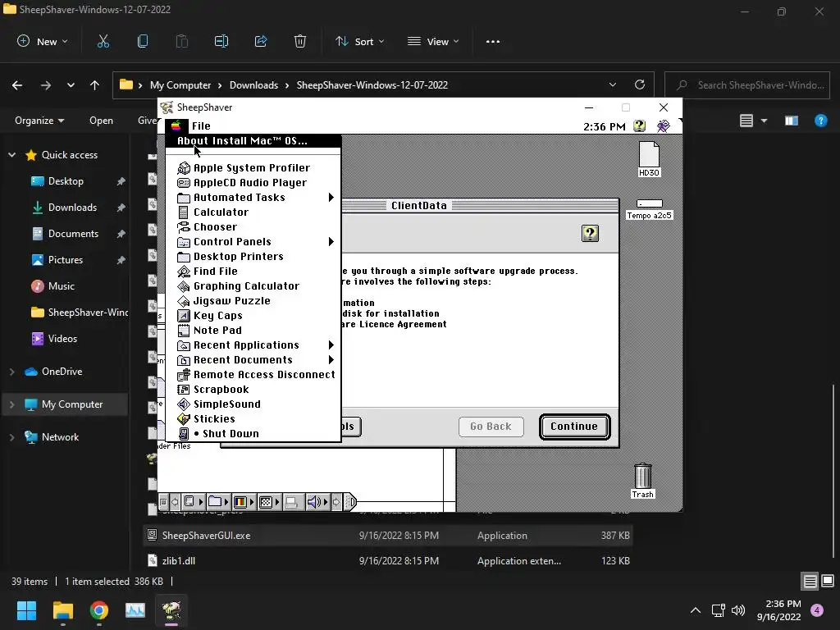Image resolution: width=840 pixels, height=630 pixels.
Task: Click the Downloads breadcrumb in address bar
Action: [x=254, y=85]
